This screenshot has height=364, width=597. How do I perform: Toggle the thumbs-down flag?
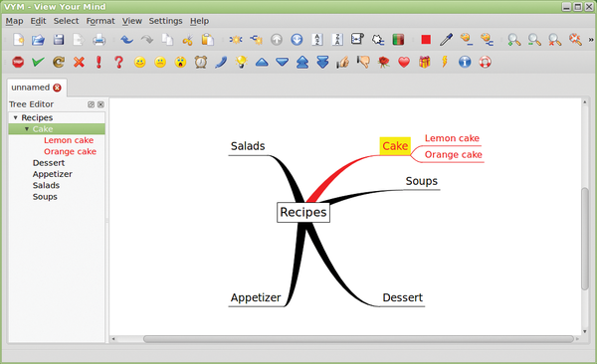363,62
